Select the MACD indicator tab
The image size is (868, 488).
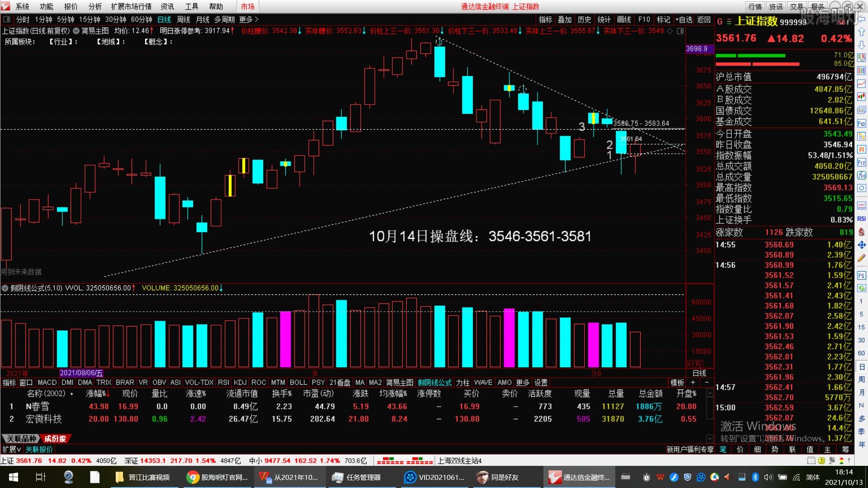tap(47, 383)
